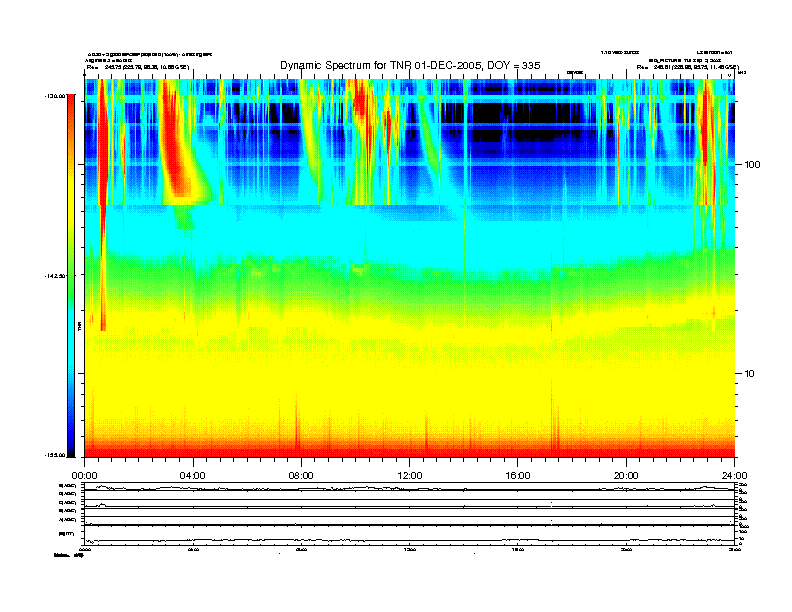Click the top line plot panel below spectrum
Image resolution: width=792 pixels, height=612 pixels.
tap(410, 487)
